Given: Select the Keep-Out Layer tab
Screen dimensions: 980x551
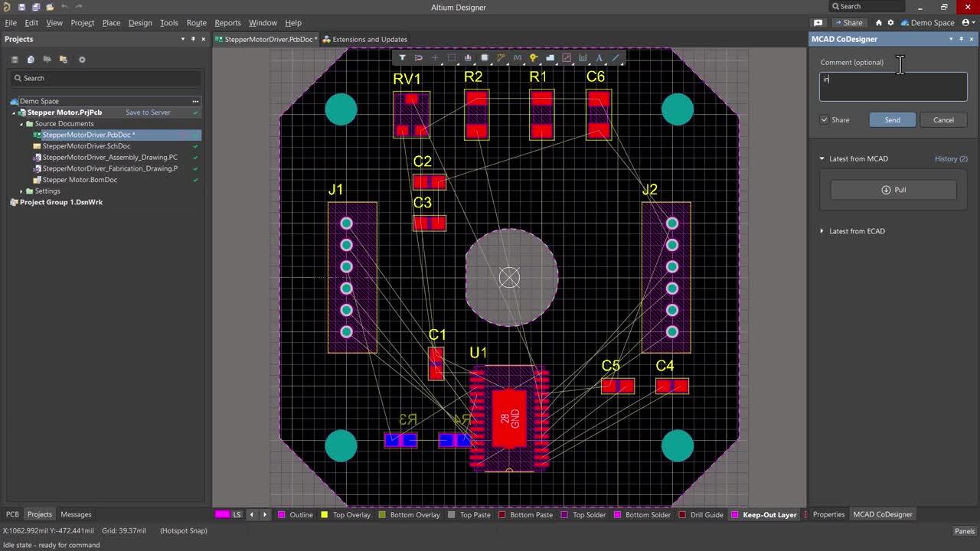Looking at the screenshot, I should [764, 515].
